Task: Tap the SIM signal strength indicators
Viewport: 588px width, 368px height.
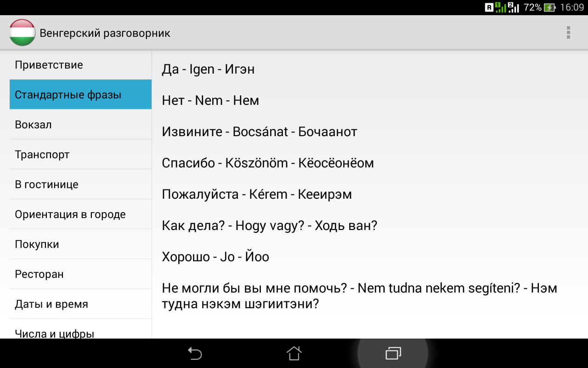Action: point(507,7)
